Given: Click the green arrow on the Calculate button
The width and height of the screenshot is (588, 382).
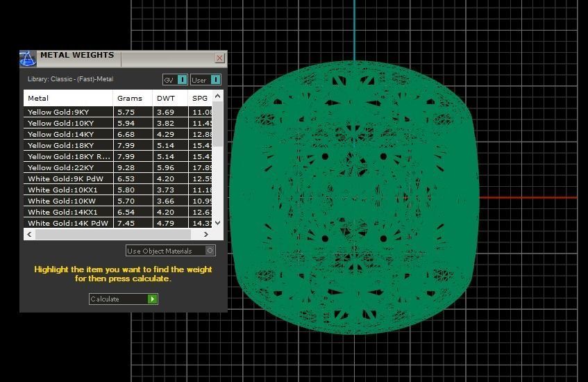Looking at the screenshot, I should click(152, 299).
